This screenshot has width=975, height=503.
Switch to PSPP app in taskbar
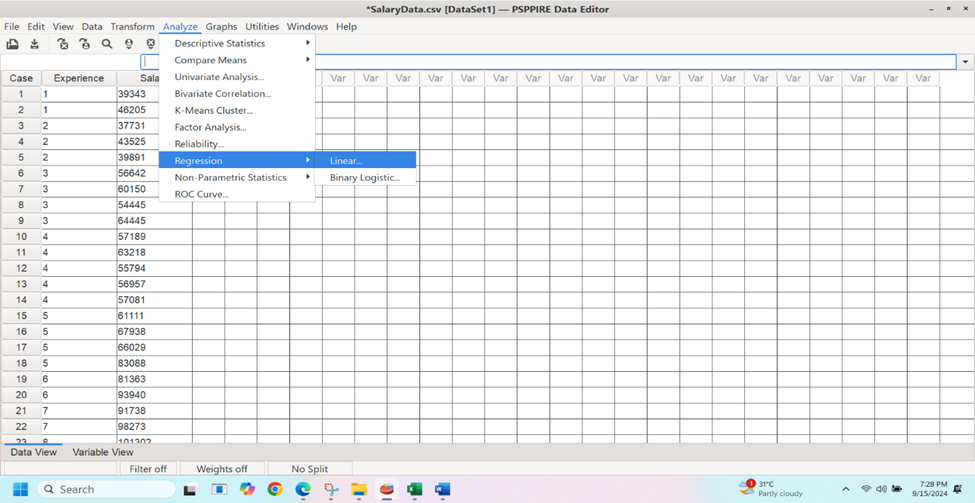tap(387, 489)
